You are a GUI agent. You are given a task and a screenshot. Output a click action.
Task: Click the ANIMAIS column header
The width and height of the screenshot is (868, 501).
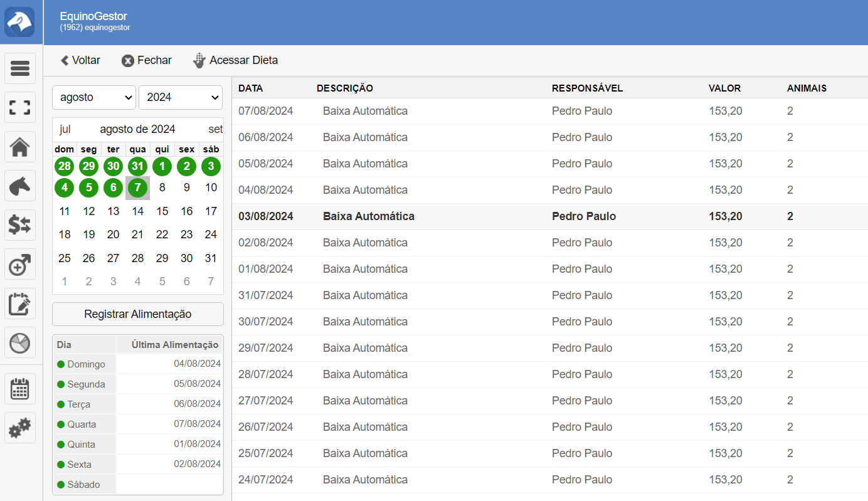(x=807, y=88)
